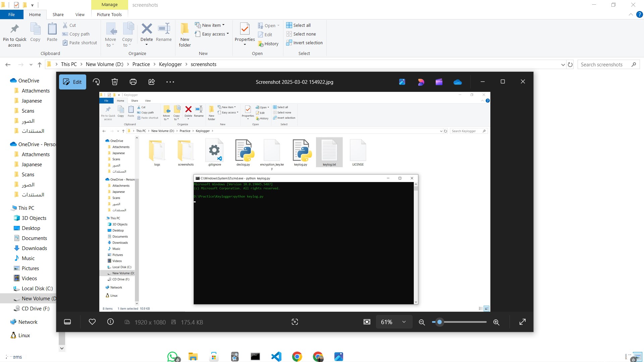Click Select none in the ribbon
The image size is (644, 362).
[x=301, y=34]
